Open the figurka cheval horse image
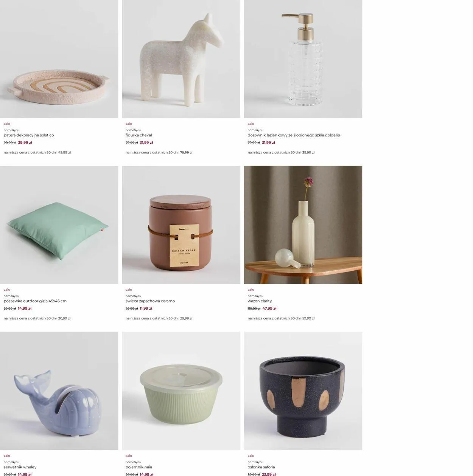Screen dimensions: 473x476 click(x=181, y=59)
